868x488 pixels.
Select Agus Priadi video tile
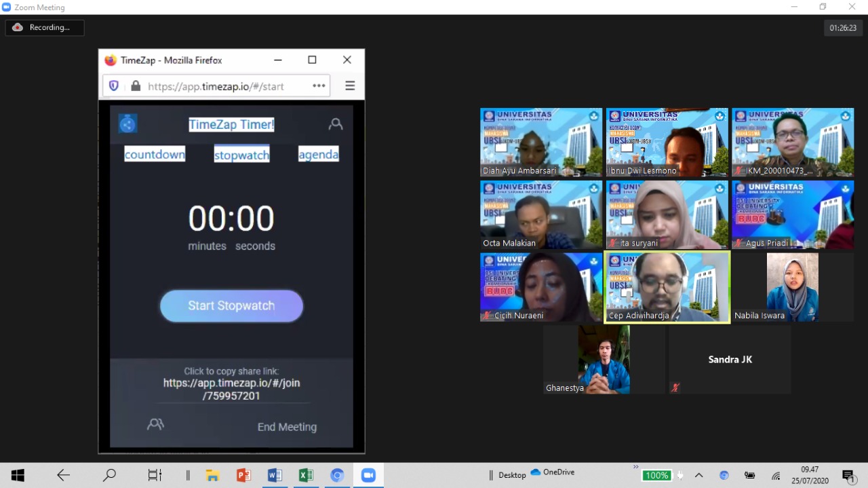(793, 214)
